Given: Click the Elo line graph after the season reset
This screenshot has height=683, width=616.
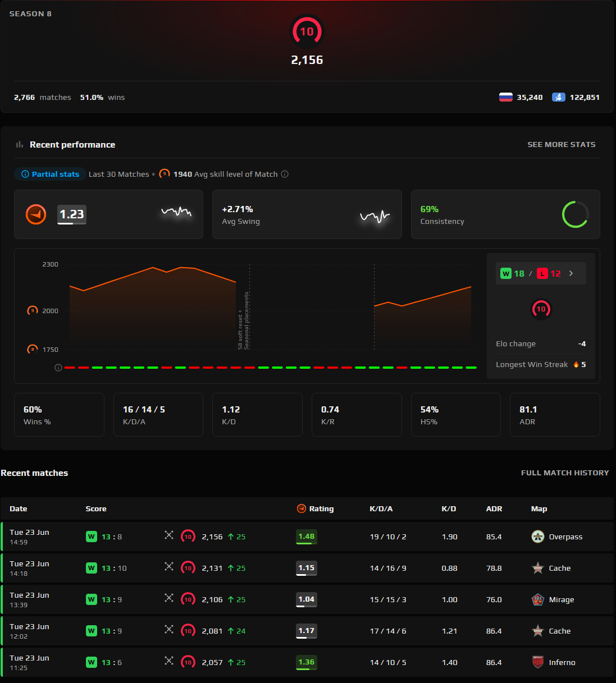Looking at the screenshot, I should [x=422, y=297].
